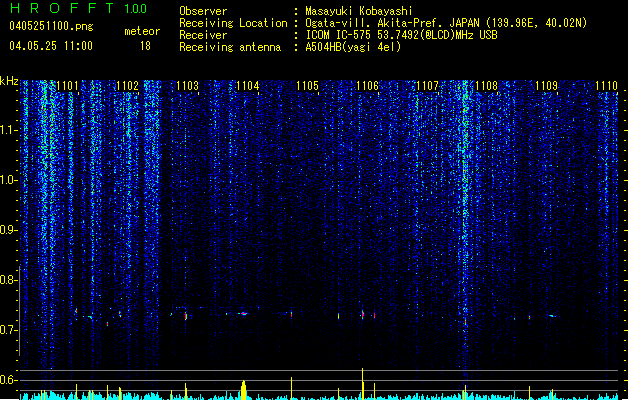Click the 0.6 kHz axis tick label
The width and height of the screenshot is (629, 400).
tap(8, 380)
